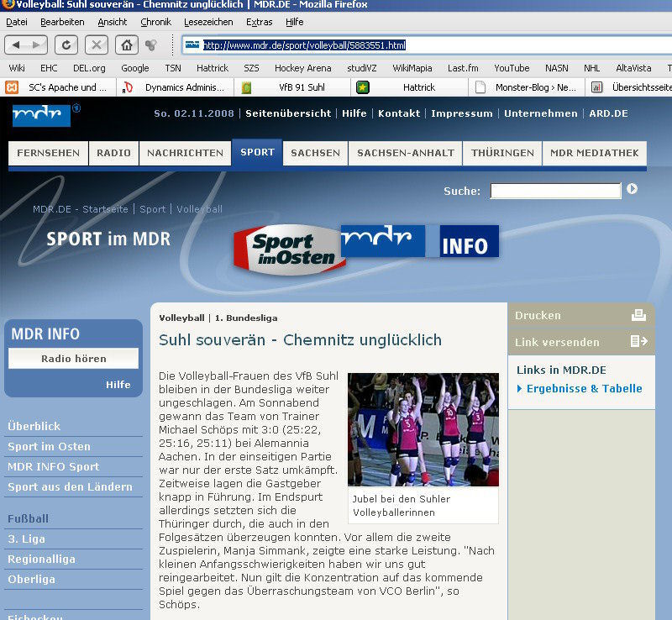672x620 pixels.
Task: Open the Bearbeiten menu
Action: 62,22
